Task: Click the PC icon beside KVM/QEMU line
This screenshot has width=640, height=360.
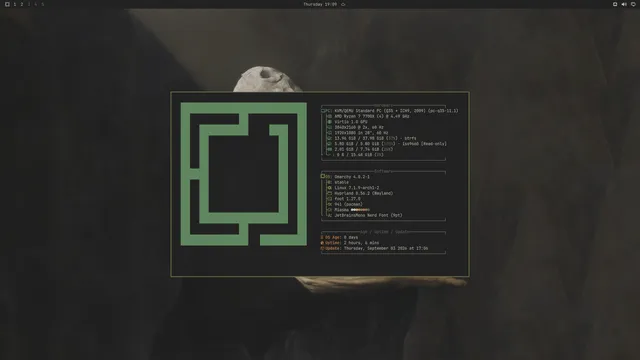Action: [324, 111]
